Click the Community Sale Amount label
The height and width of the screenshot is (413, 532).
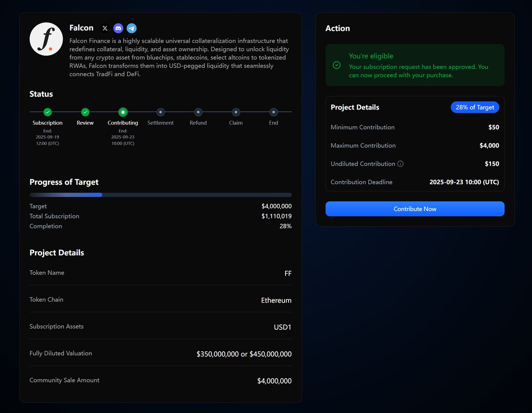(x=65, y=380)
